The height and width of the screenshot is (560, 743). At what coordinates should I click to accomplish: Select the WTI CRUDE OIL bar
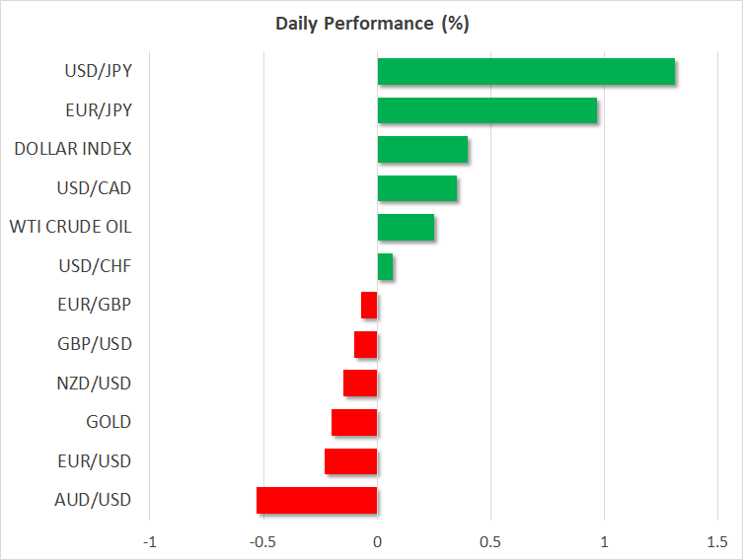point(406,227)
